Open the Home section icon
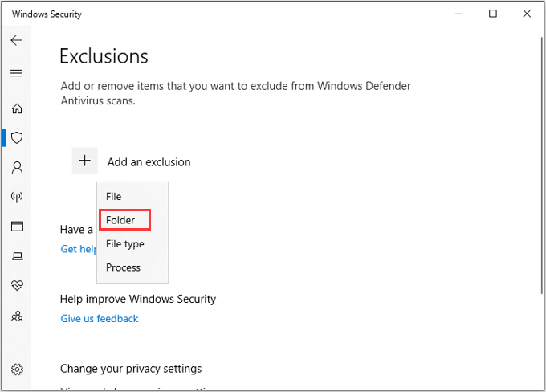Image resolution: width=546 pixels, height=392 pixels. (x=17, y=108)
